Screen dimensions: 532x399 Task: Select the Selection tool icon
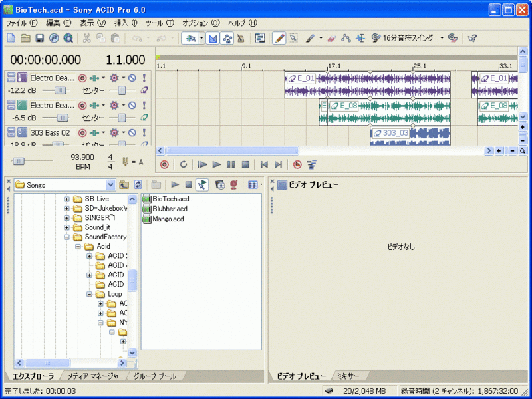click(293, 38)
